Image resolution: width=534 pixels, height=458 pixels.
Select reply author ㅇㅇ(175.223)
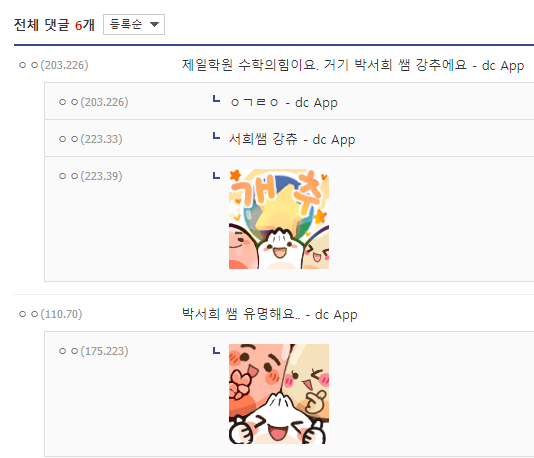point(94,351)
